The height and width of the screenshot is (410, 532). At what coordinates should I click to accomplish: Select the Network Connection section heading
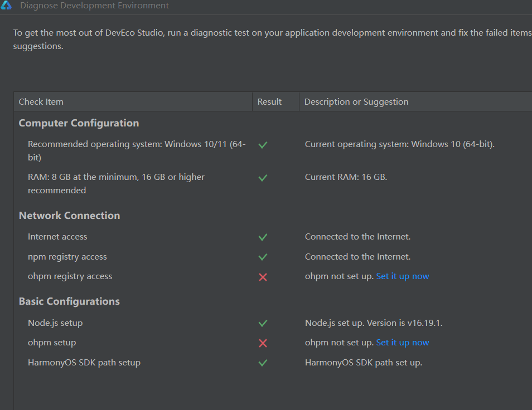[70, 216]
